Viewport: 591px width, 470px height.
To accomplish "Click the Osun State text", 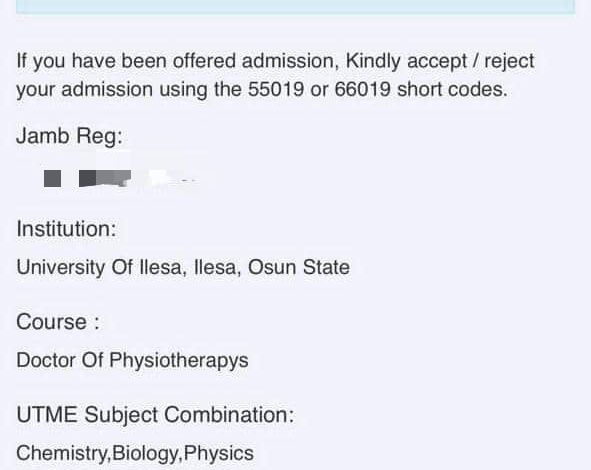I will [x=299, y=268].
